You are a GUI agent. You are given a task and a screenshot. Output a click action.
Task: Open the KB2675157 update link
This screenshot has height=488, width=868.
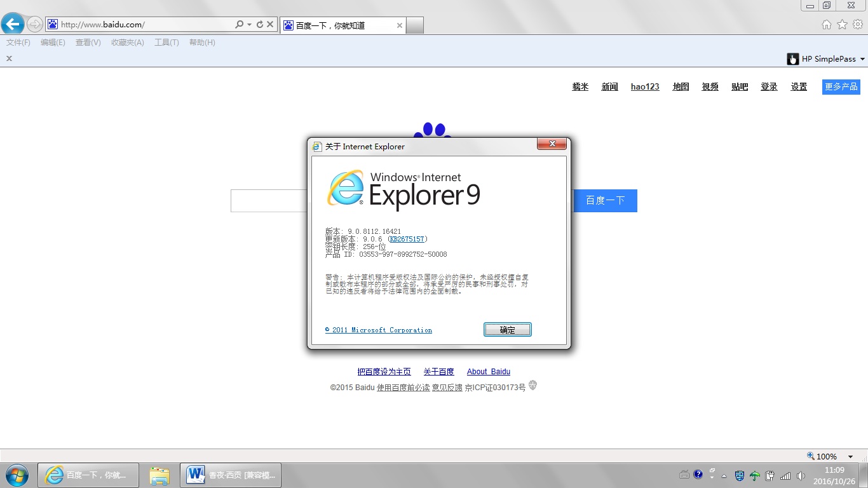point(407,239)
